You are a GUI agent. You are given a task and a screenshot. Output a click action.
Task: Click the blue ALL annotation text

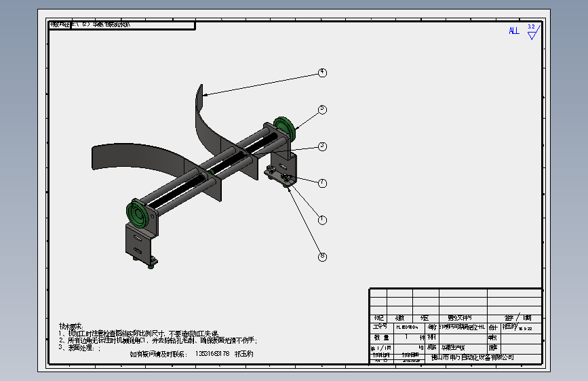[x=514, y=31]
